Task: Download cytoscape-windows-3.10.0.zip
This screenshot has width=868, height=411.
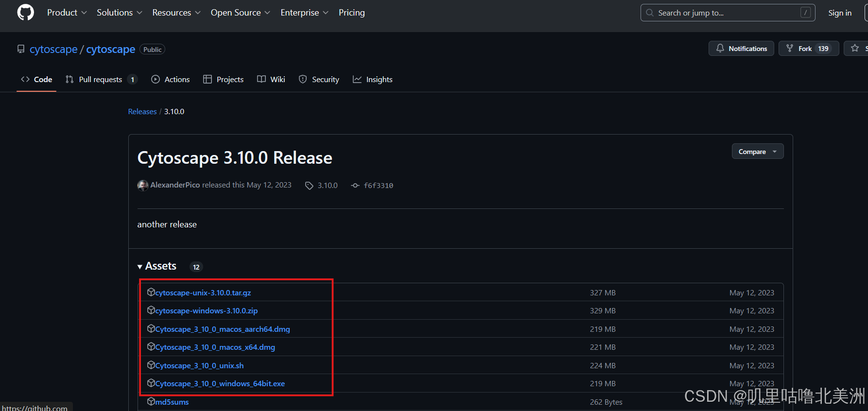Action: point(207,310)
